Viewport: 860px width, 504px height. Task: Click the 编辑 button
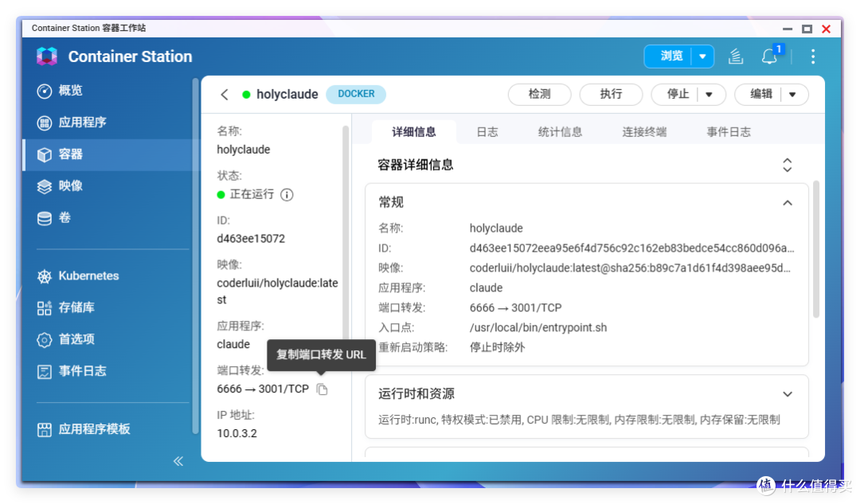(x=760, y=94)
